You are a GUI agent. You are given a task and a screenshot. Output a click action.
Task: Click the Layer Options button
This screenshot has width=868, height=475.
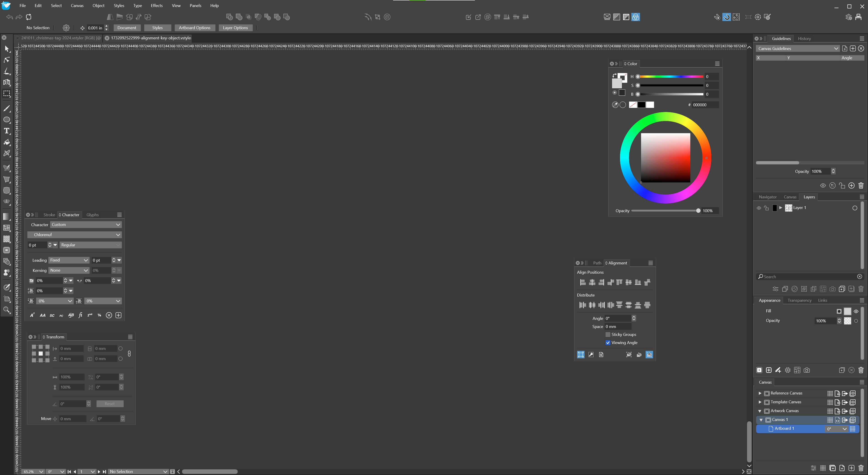tap(235, 28)
